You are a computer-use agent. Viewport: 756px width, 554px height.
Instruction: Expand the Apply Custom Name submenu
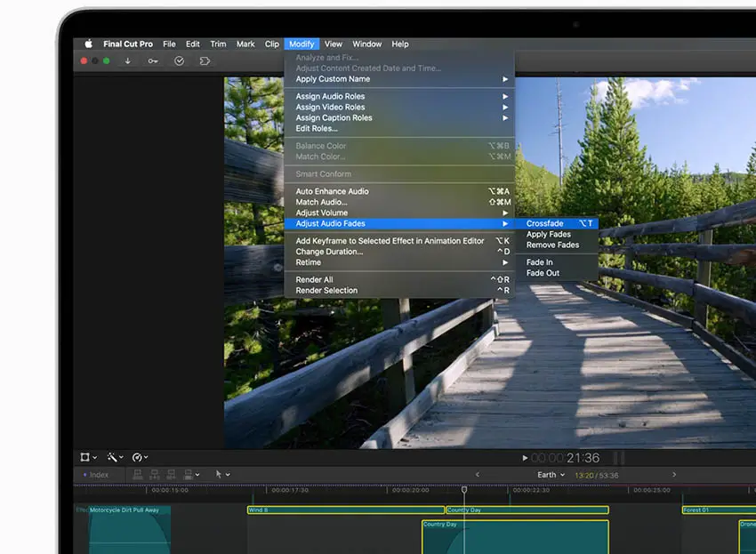coord(399,79)
